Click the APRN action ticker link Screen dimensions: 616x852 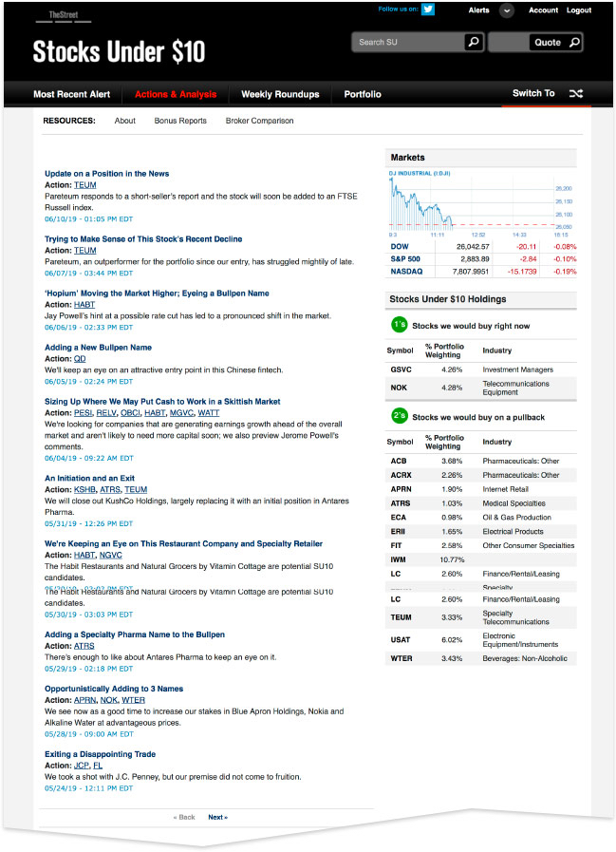coord(84,700)
